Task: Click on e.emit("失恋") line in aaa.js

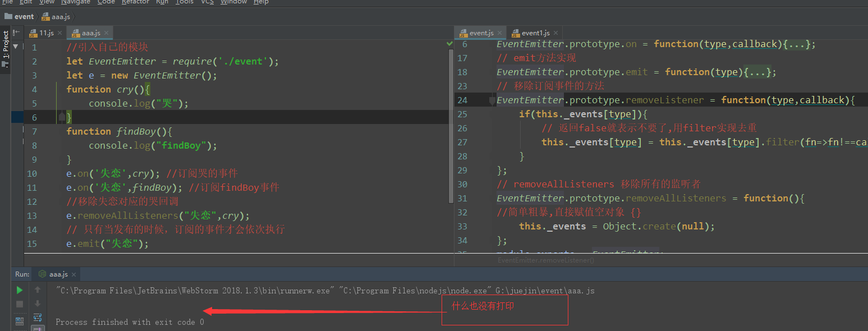Action: pos(108,244)
